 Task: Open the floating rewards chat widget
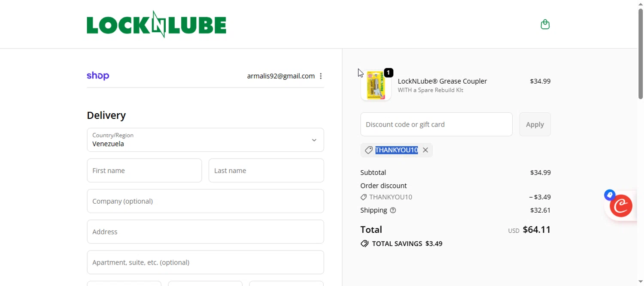click(x=621, y=206)
